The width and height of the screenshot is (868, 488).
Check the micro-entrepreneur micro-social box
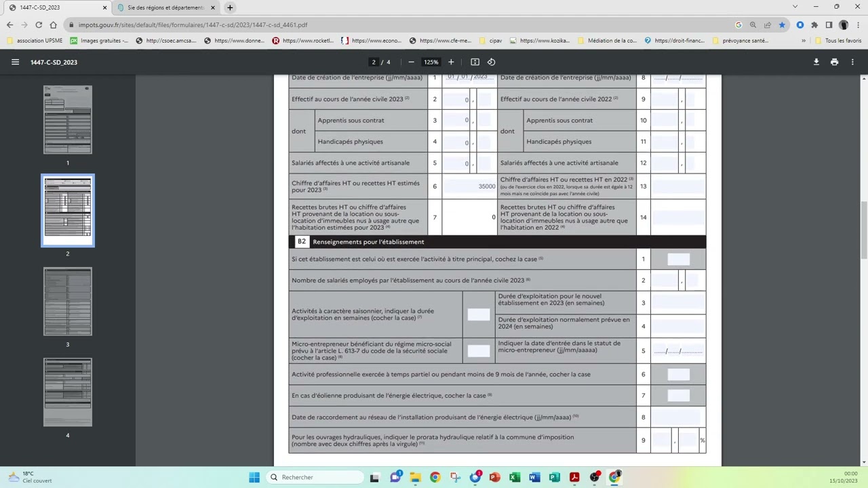[x=478, y=350]
